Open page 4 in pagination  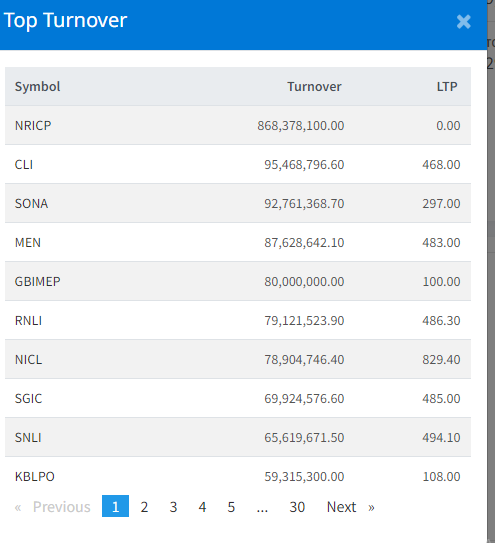202,507
